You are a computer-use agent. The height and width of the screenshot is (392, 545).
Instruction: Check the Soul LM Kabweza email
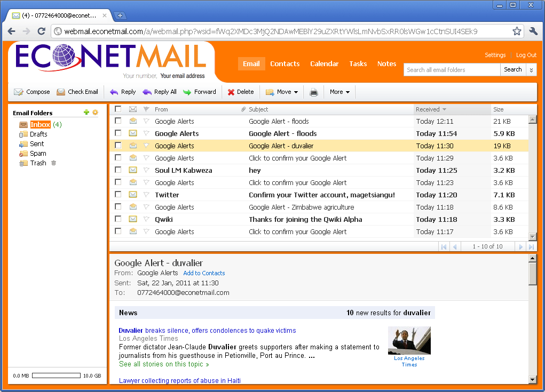(118, 170)
